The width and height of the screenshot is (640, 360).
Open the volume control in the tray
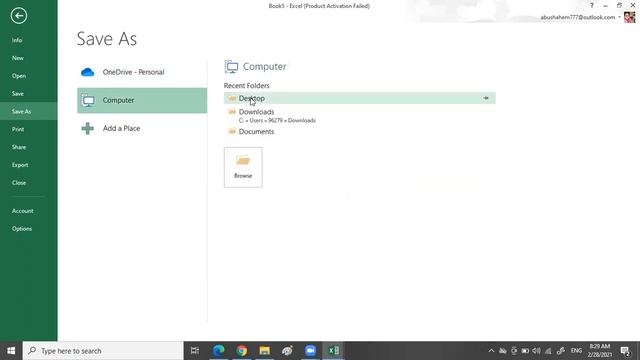click(536, 351)
